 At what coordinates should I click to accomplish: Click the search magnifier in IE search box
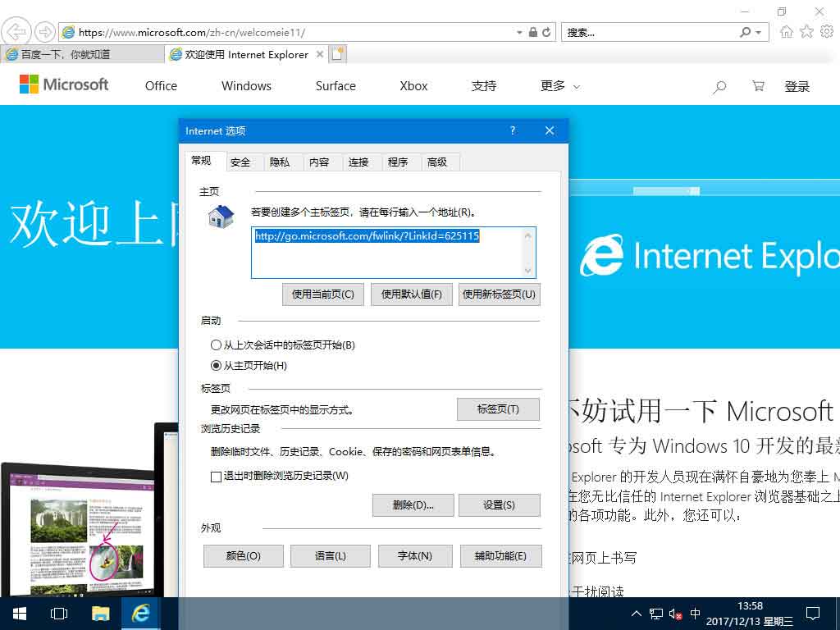coord(745,32)
